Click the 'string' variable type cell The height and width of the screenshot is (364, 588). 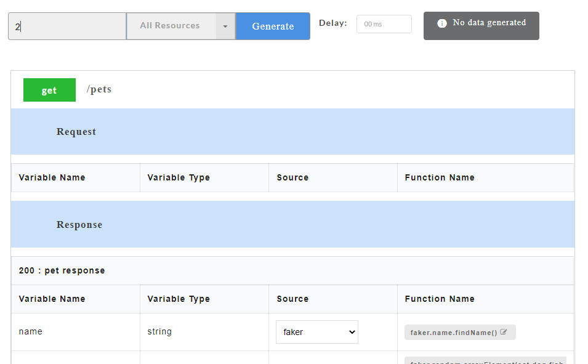159,331
